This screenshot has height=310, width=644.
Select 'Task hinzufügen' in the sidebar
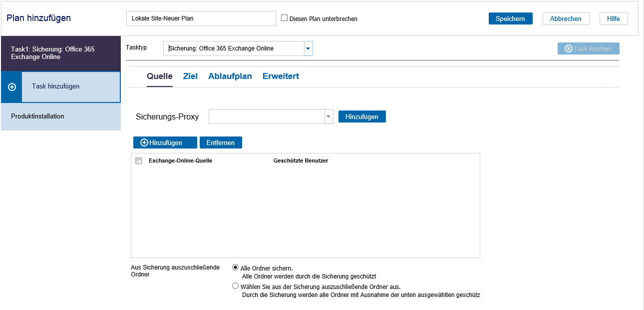[71, 86]
